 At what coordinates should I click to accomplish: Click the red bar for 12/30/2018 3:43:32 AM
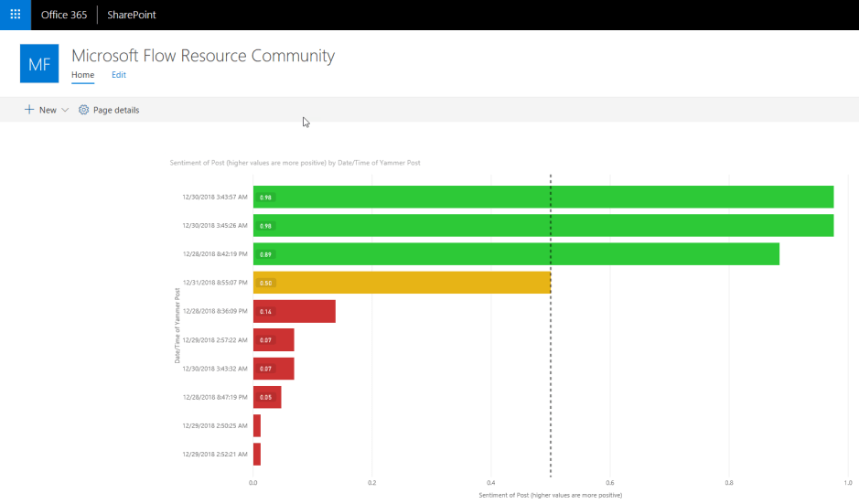click(x=274, y=369)
